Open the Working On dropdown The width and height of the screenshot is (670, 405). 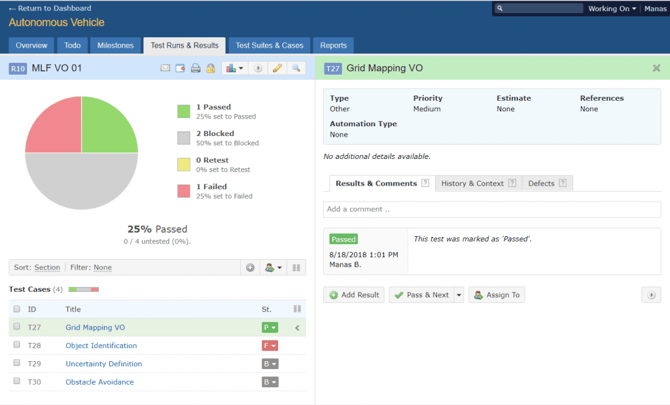point(612,9)
